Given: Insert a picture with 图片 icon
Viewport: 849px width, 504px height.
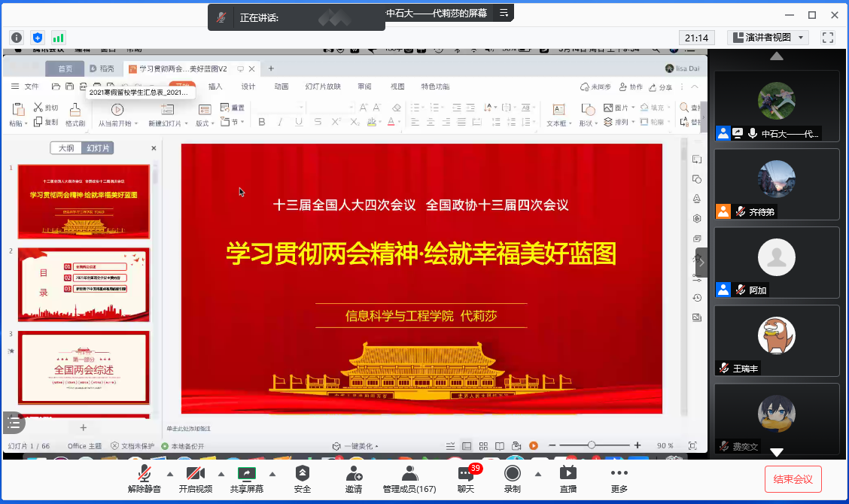Looking at the screenshot, I should [607, 107].
